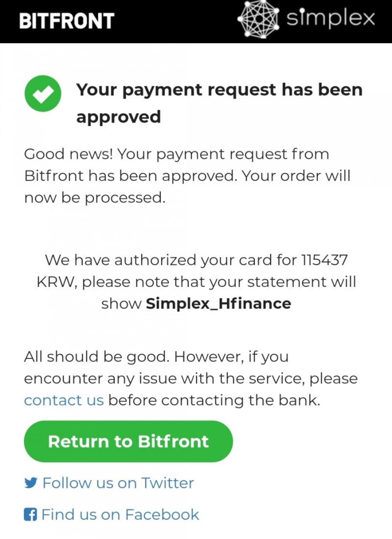Click the Twitter bird icon
This screenshot has height=539, width=392.
point(31,483)
